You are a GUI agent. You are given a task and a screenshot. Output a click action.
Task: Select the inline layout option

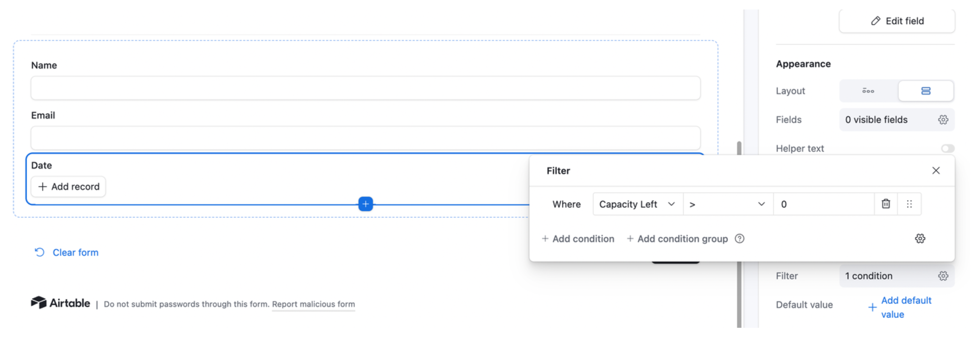click(868, 91)
